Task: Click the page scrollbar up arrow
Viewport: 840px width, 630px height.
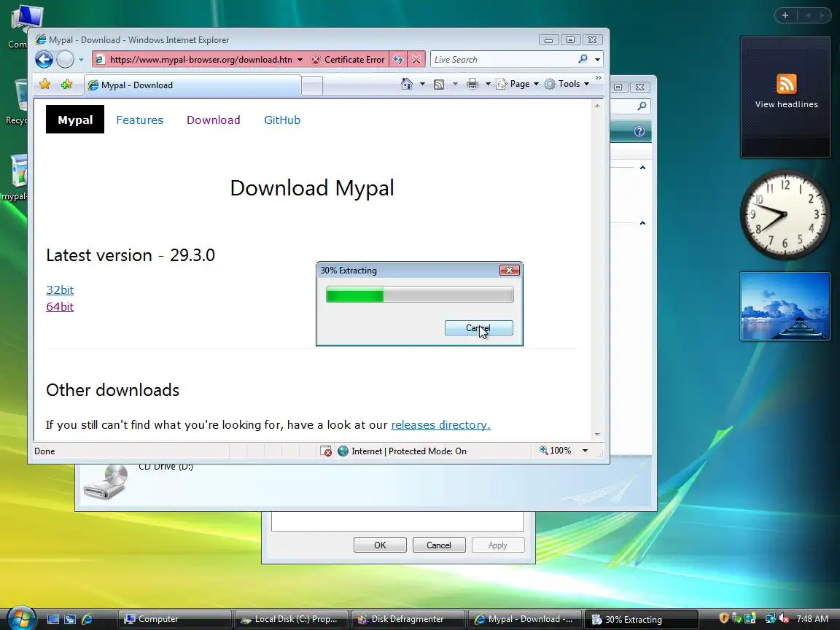Action: 597,106
